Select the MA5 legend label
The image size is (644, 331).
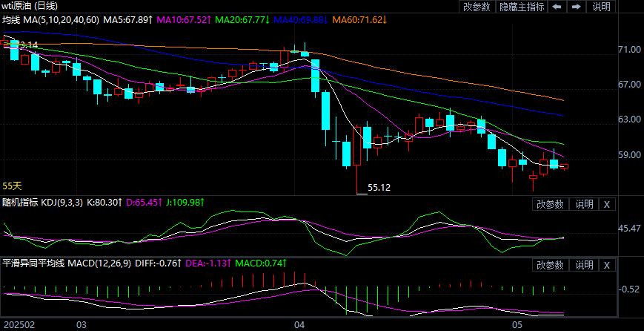click(127, 19)
